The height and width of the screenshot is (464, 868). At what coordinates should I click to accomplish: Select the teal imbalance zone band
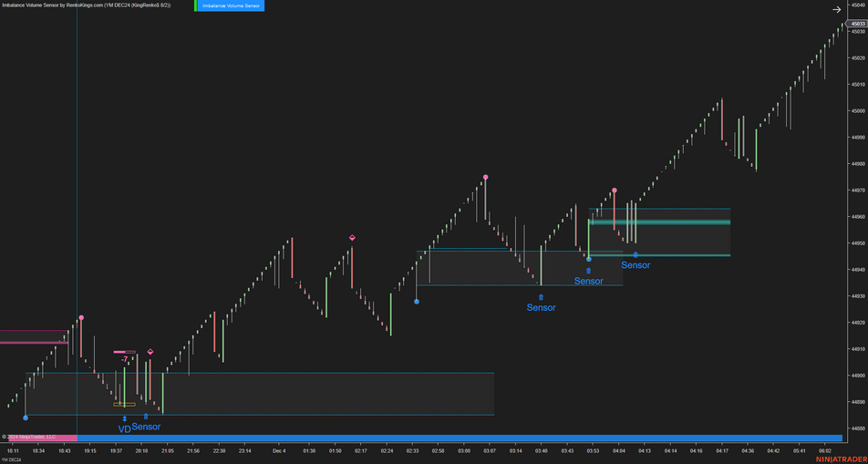point(659,222)
